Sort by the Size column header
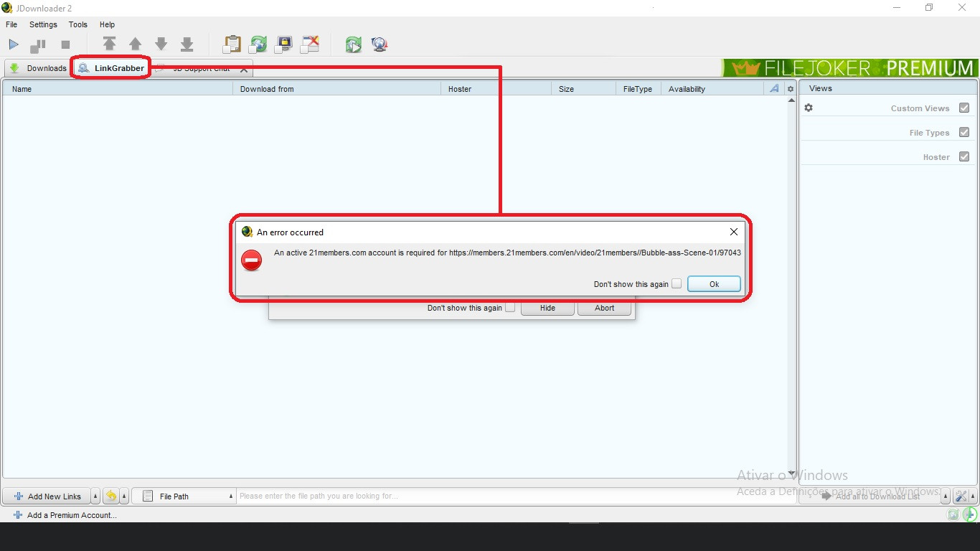980x551 pixels. (584, 89)
